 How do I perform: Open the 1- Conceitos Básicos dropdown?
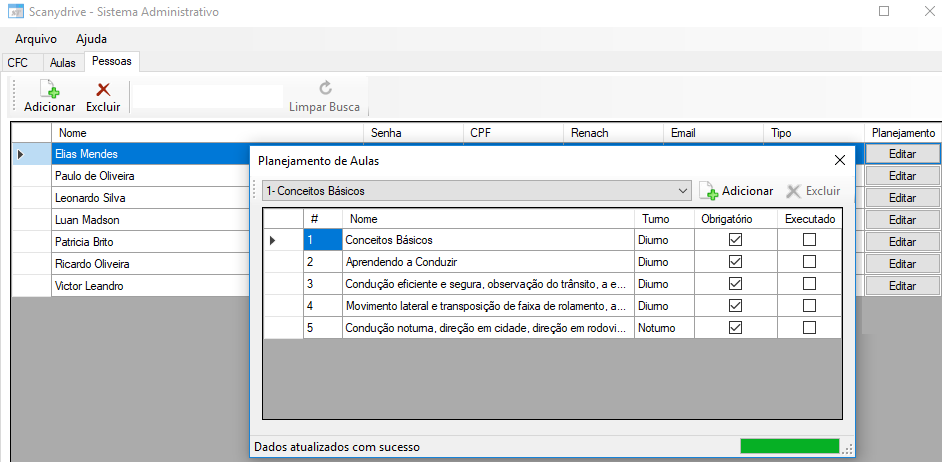(x=683, y=191)
